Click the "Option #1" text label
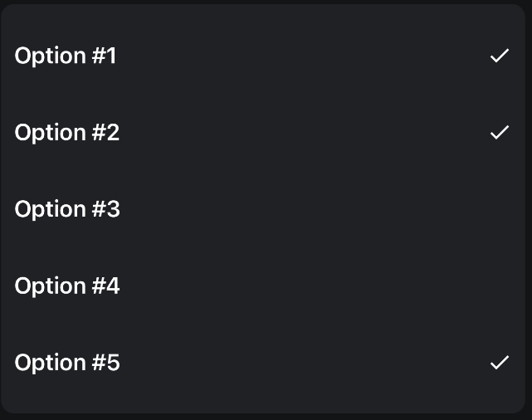This screenshot has width=532, height=420. [x=66, y=56]
